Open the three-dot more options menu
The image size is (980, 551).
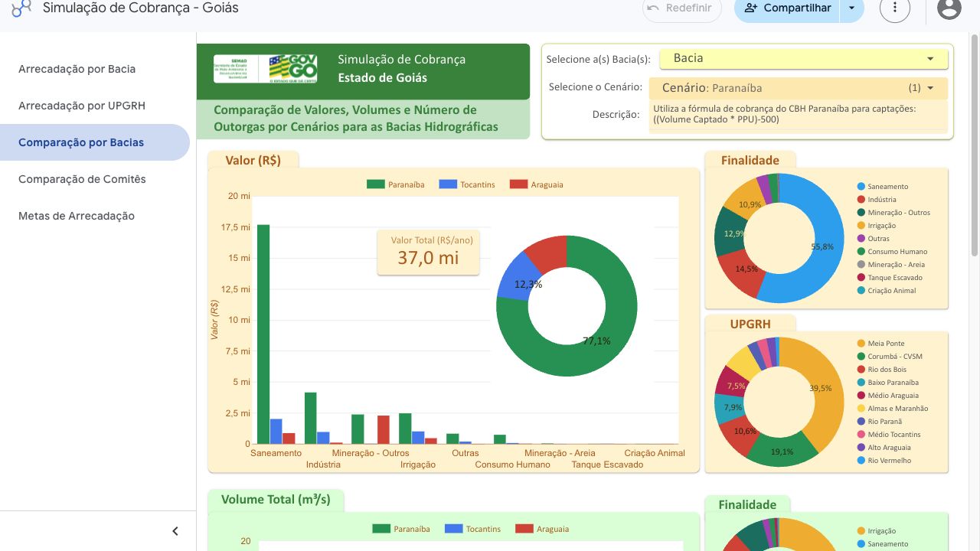[x=895, y=8]
